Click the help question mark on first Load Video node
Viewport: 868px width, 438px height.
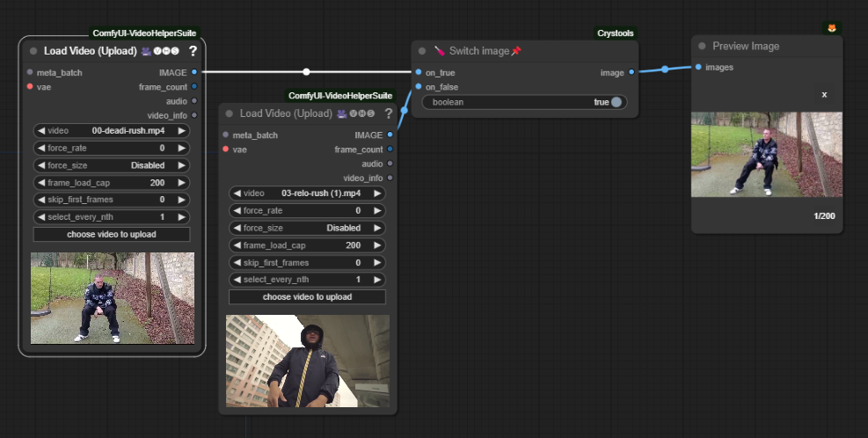pos(193,51)
